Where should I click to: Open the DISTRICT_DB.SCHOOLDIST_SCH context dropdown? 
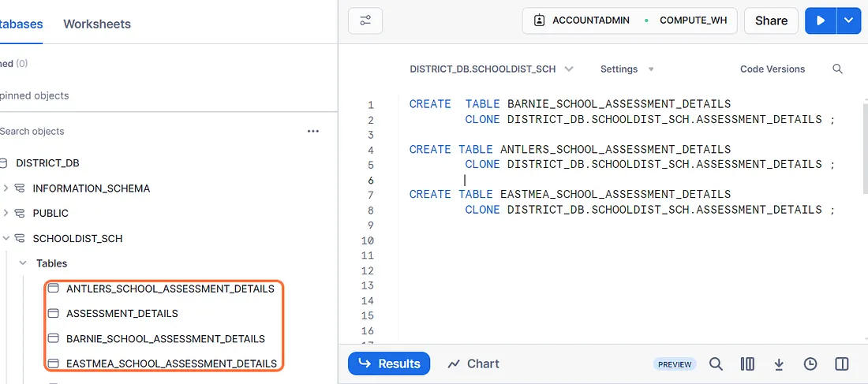491,69
